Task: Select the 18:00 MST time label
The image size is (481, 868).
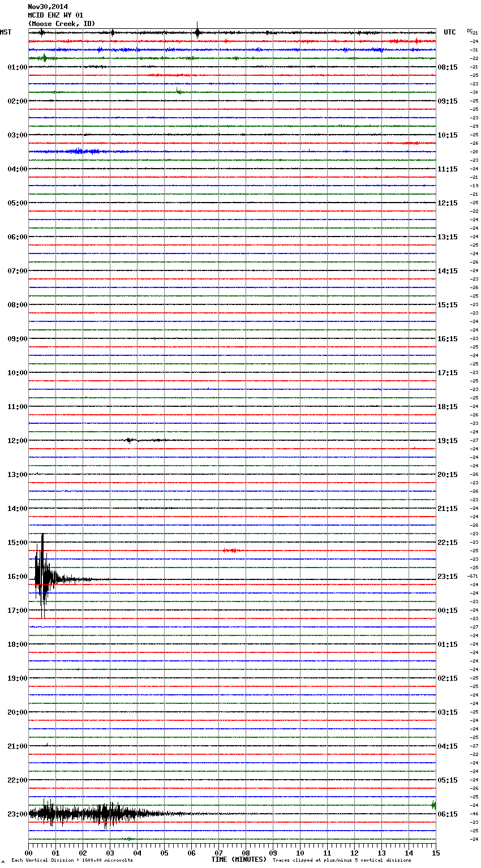Action: pos(17,644)
